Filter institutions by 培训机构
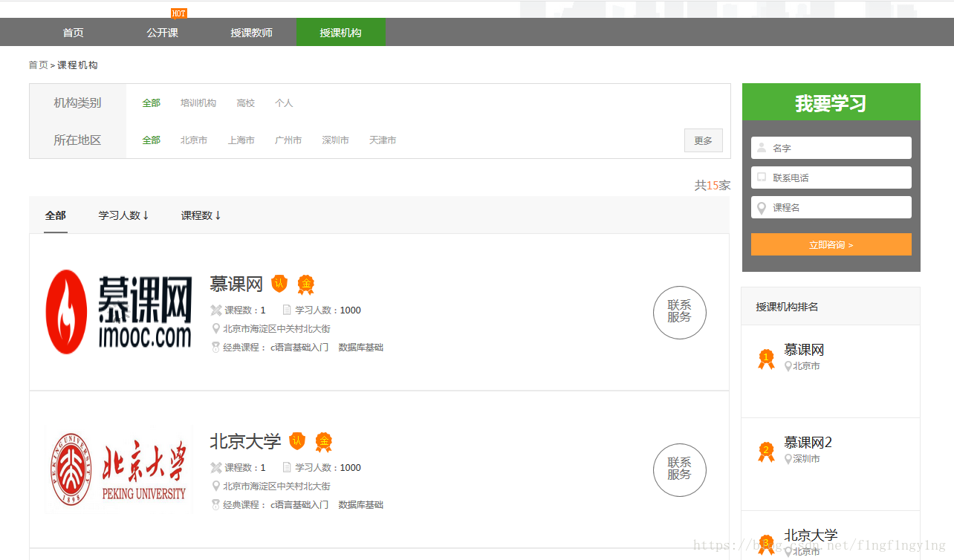This screenshot has height=560, width=954. [198, 103]
